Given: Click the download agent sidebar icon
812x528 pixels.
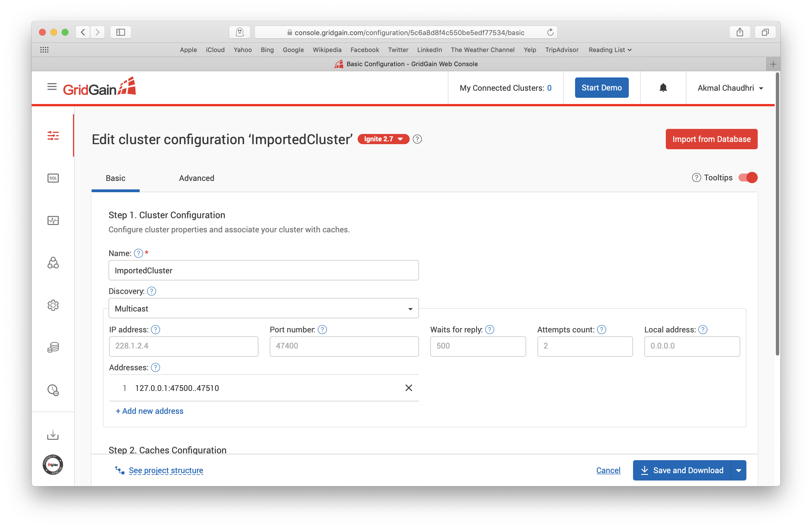Looking at the screenshot, I should (x=53, y=435).
